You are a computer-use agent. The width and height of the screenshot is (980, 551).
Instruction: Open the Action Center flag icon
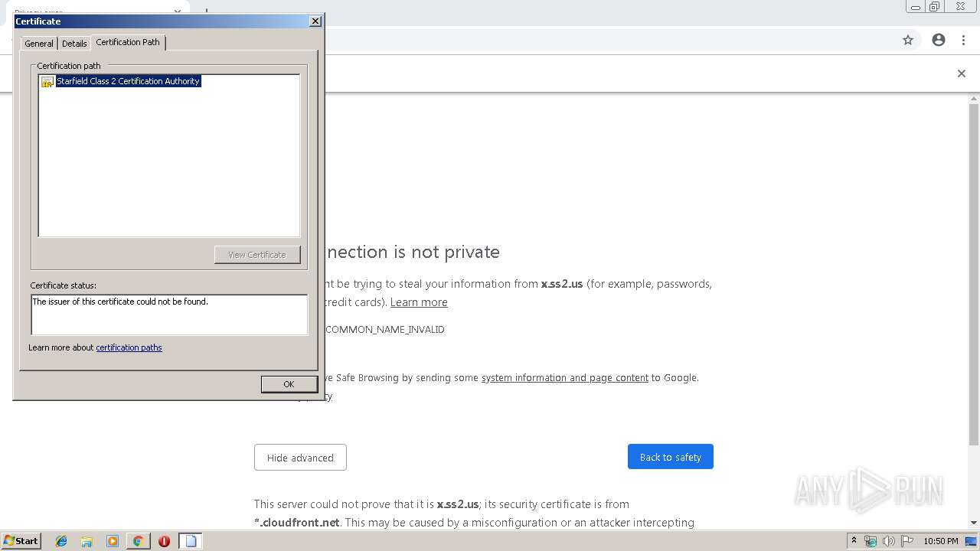coord(907,541)
